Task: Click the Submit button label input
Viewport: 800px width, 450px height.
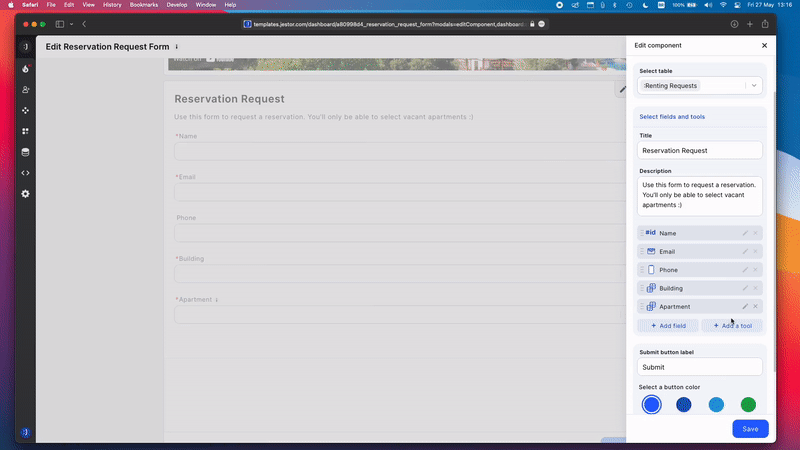Action: click(x=699, y=367)
